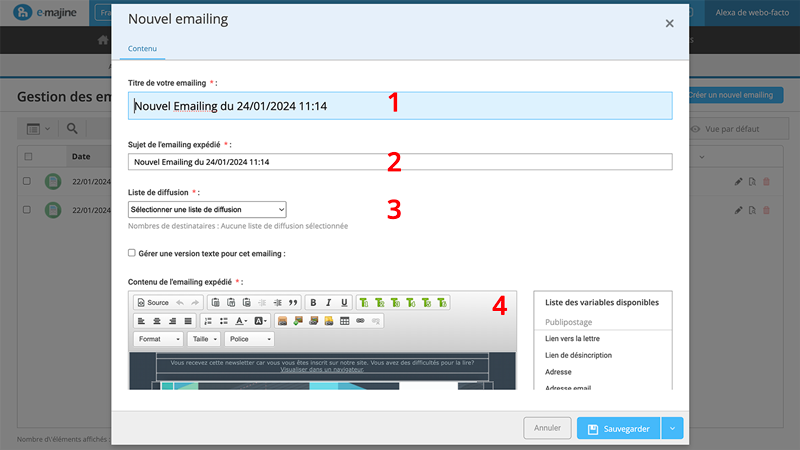Click the home icon in navigation bar
The height and width of the screenshot is (450, 800).
(103, 40)
